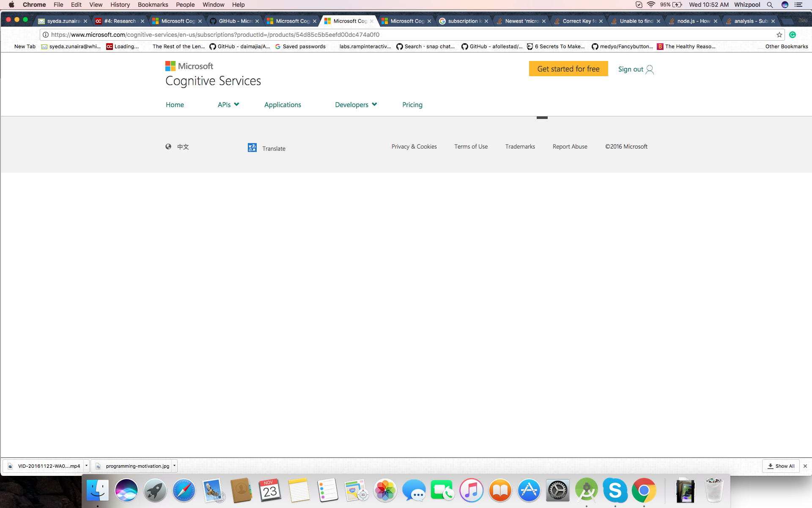Open Calendar showing Nov 23 in dock
The width and height of the screenshot is (812, 508).
(x=270, y=491)
